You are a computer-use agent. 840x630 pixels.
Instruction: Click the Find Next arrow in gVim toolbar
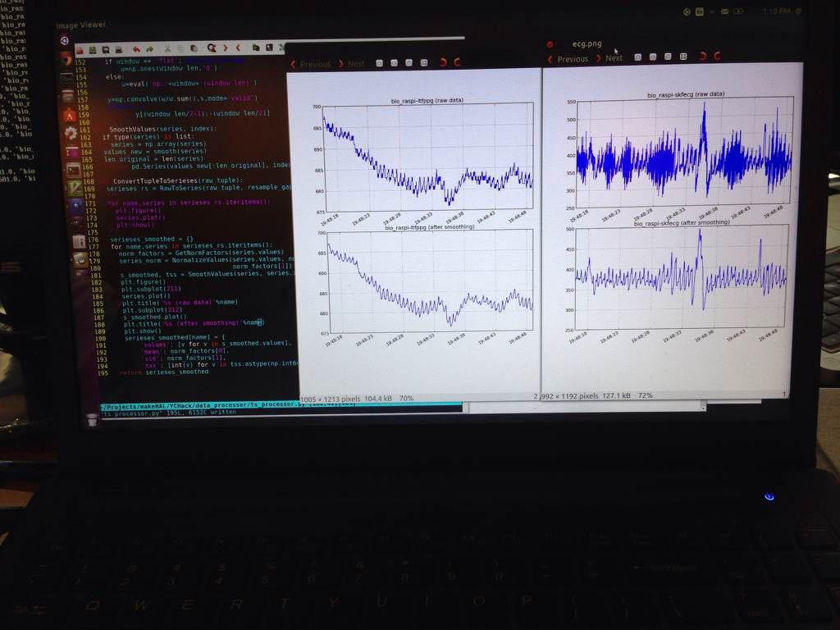(x=226, y=48)
